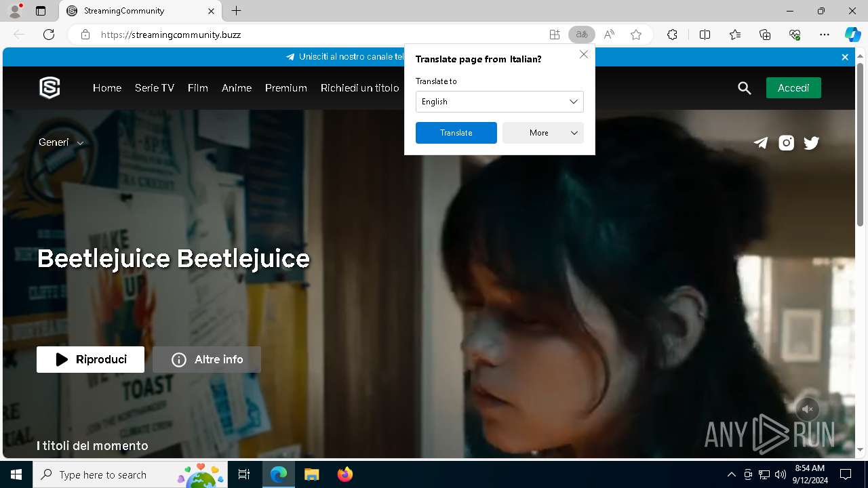Open the Home menu item
868x488 pixels.
click(107, 88)
